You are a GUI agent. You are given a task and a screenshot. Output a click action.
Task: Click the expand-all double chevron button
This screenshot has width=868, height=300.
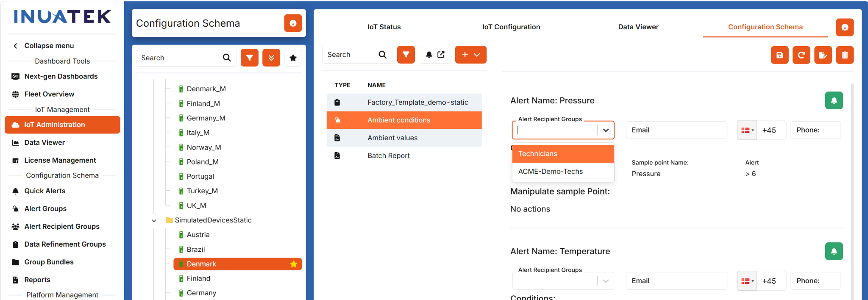click(x=271, y=58)
